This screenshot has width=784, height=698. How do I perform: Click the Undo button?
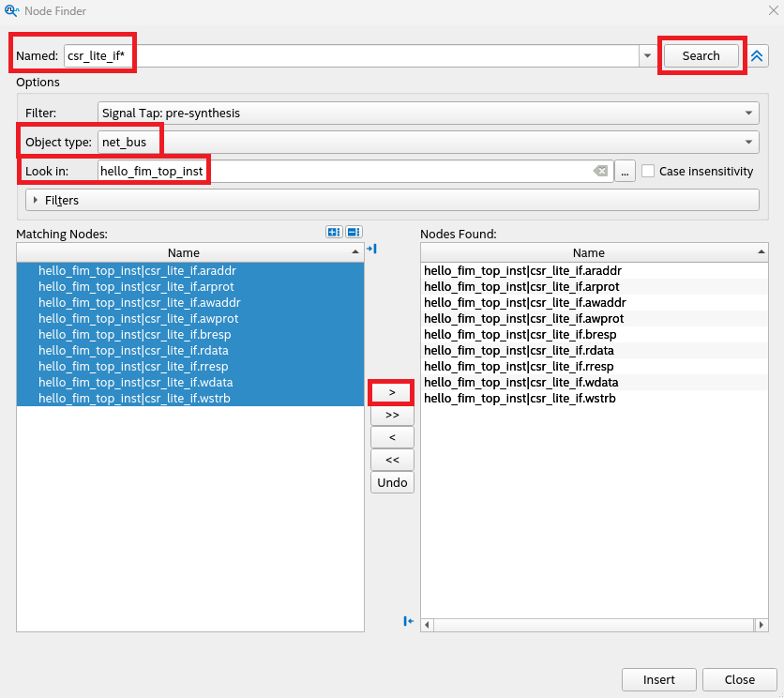pos(392,482)
